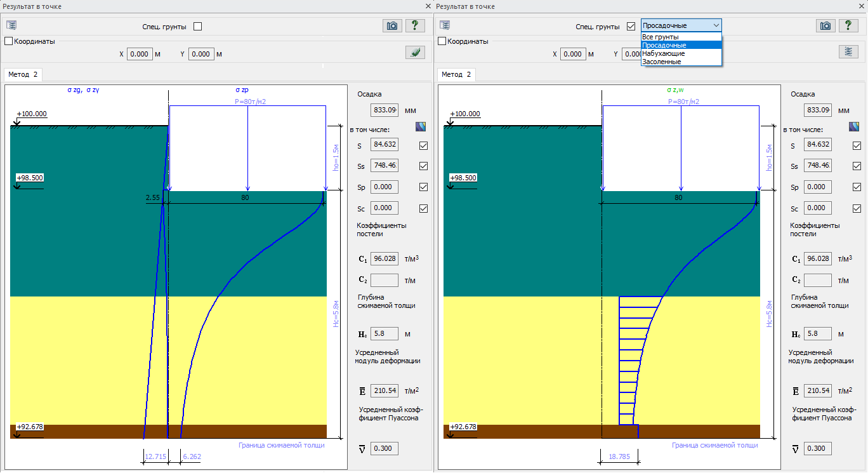The width and height of the screenshot is (868, 473).
Task: Click top-left layers icon in left window
Action: coord(12,25)
